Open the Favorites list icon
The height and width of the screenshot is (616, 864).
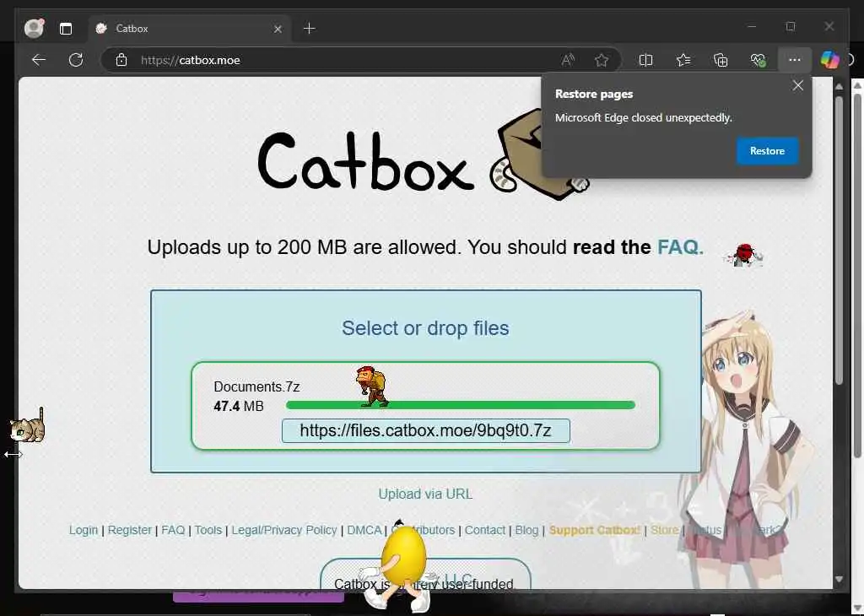(x=683, y=60)
